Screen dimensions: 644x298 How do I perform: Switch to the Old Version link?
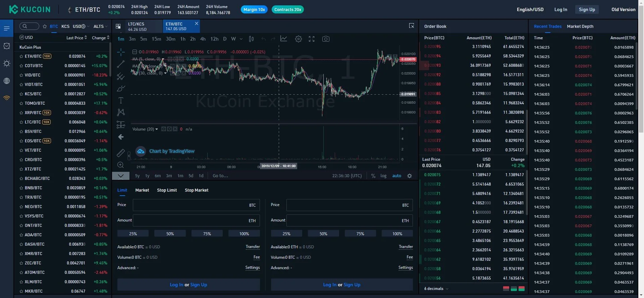[623, 9]
